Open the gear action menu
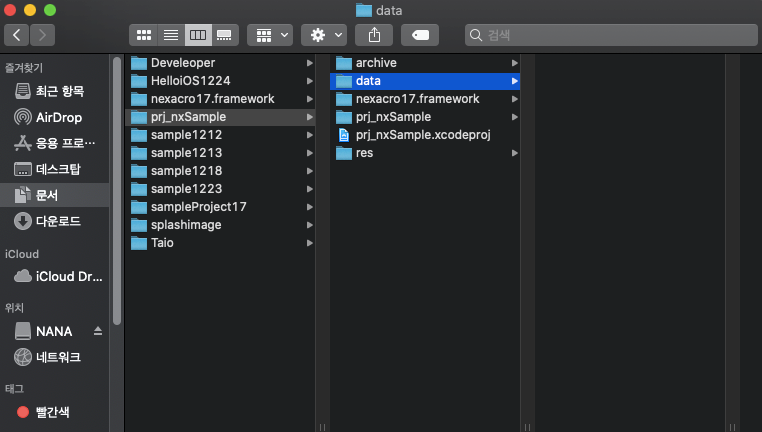The width and height of the screenshot is (762, 432). pyautogui.click(x=326, y=35)
